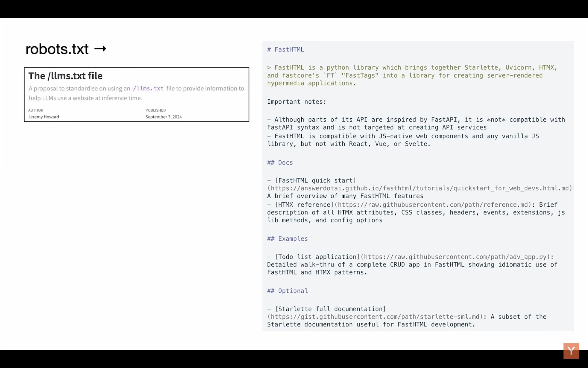Click the reference.md raw githubusercontent URL
Viewport: 588px width, 368px height.
coord(433,205)
